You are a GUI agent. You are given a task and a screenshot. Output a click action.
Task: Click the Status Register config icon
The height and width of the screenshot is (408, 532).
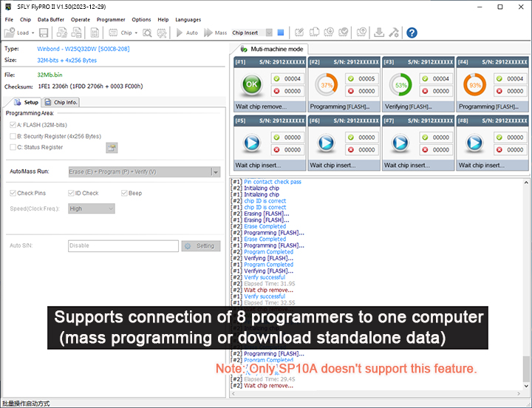112,147
